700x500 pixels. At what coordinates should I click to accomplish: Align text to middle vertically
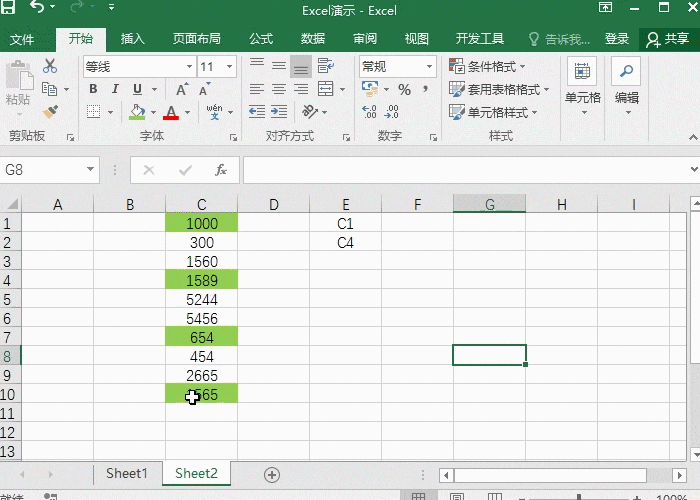[x=279, y=67]
